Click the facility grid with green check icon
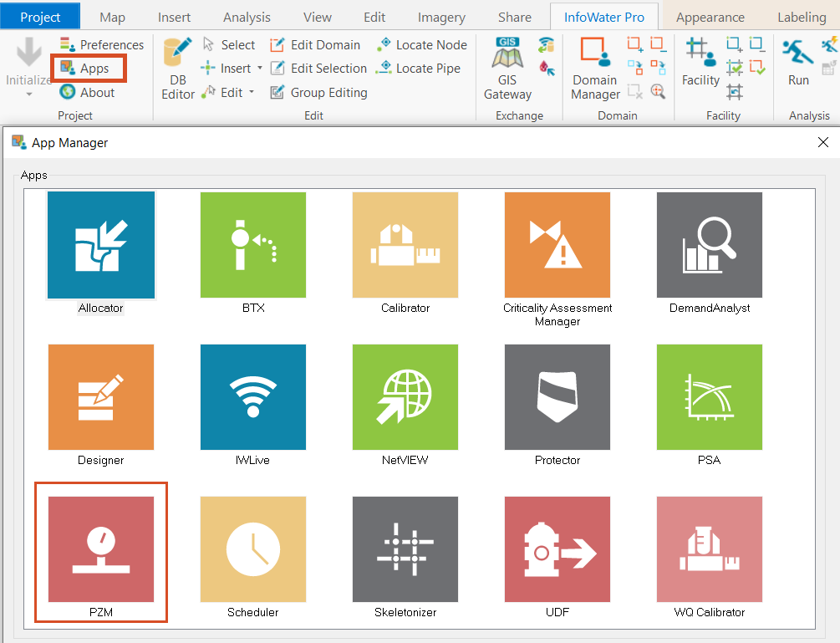840x643 pixels. click(x=735, y=68)
